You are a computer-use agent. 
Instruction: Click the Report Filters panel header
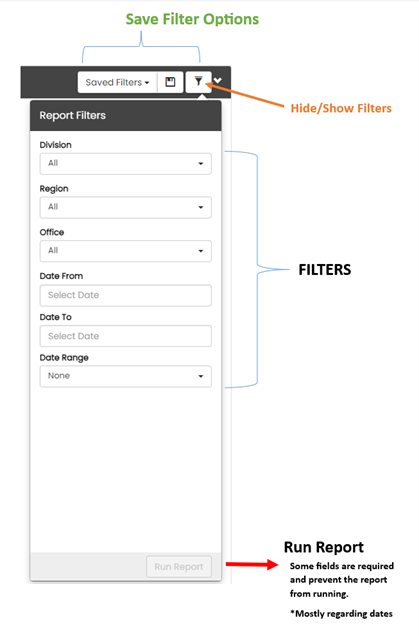coord(126,116)
